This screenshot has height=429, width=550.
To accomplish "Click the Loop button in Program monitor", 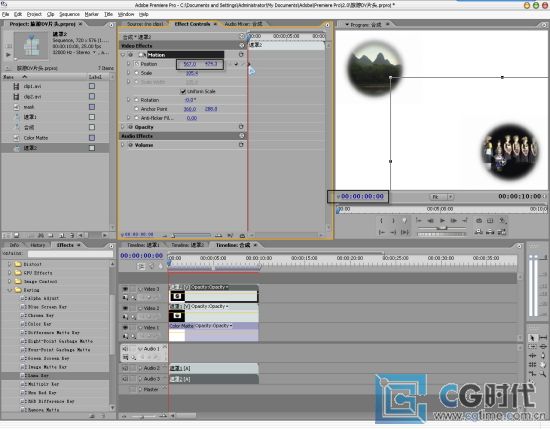I will pos(479,221).
